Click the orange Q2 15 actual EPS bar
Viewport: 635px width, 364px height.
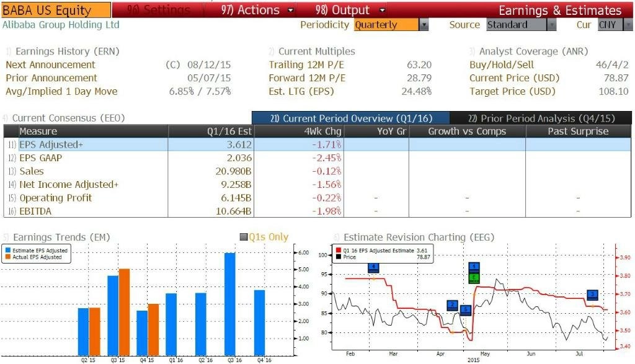[x=94, y=332]
